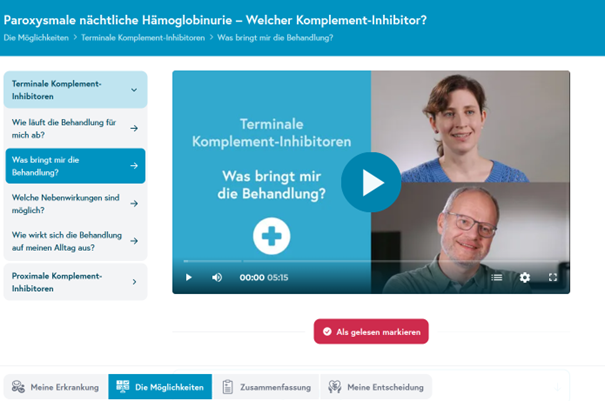Switch the video to fullscreen

[x=553, y=277]
